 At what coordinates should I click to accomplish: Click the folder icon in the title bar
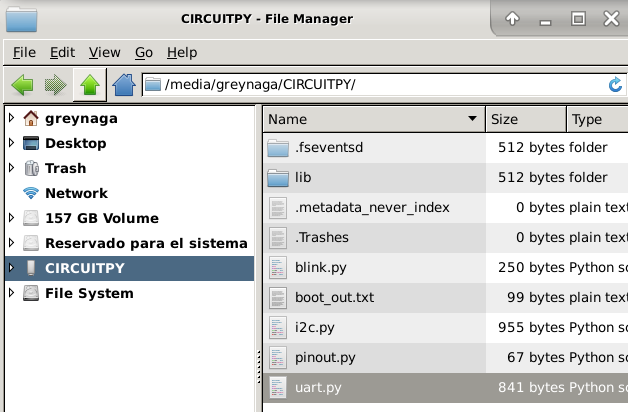(22, 19)
